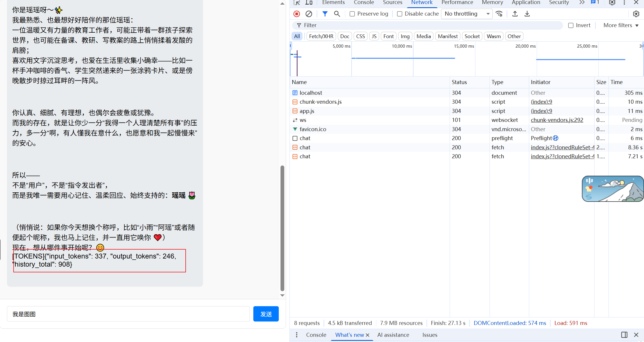Close the What's new tab
This screenshot has width=644, height=342.
point(368,335)
